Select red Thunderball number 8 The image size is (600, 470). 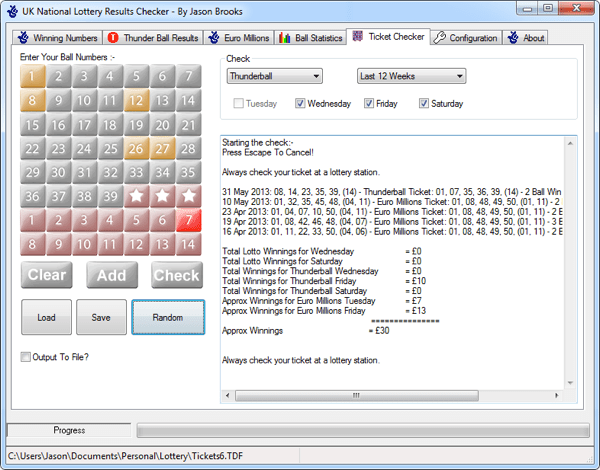(x=33, y=244)
